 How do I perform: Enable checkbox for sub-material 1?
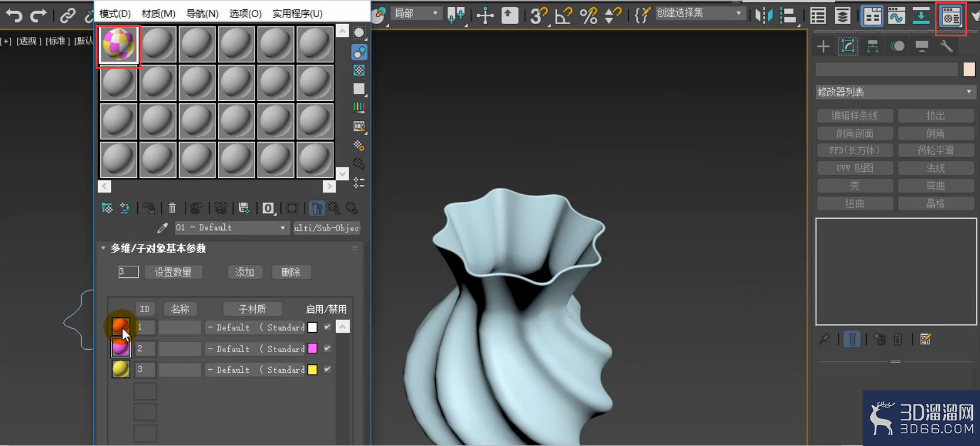(x=327, y=327)
